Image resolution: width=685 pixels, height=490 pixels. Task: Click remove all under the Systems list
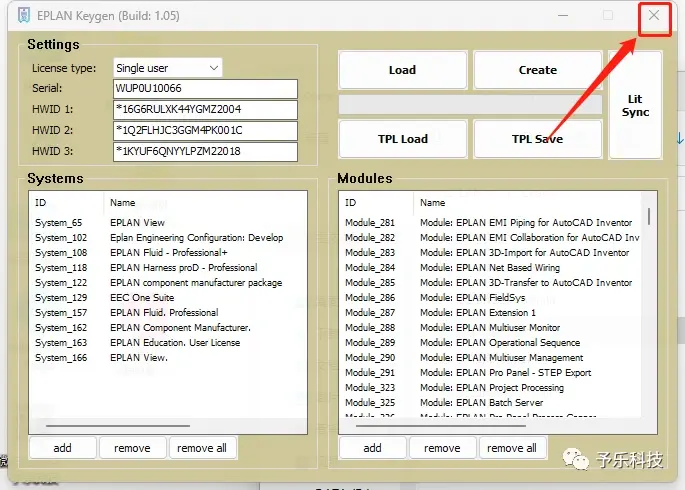202,448
